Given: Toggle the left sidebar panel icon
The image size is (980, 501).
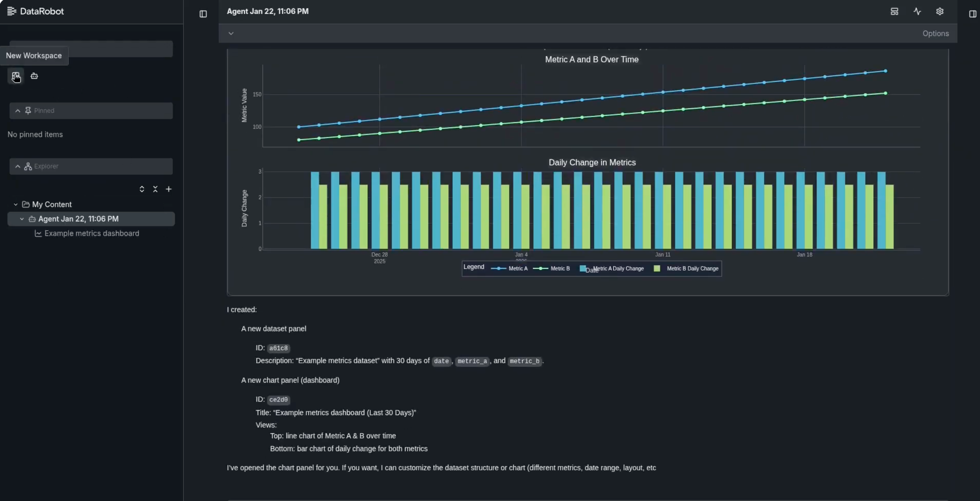Looking at the screenshot, I should click(x=203, y=14).
